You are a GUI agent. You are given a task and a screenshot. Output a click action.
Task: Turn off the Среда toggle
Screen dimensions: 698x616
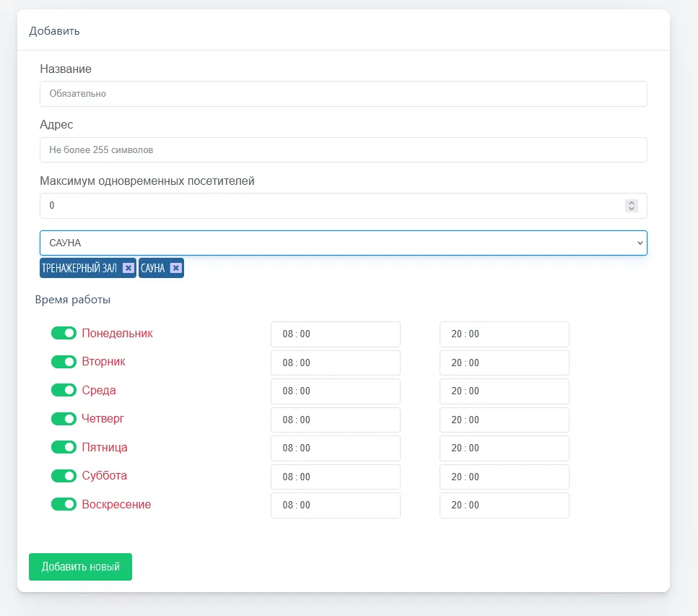pos(64,390)
